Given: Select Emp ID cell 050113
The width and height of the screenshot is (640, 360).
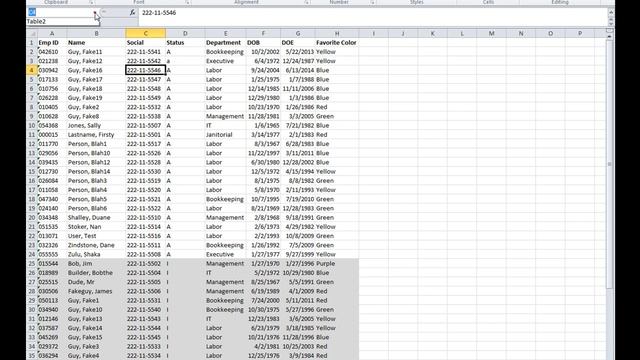Looking at the screenshot, I should tap(52, 300).
